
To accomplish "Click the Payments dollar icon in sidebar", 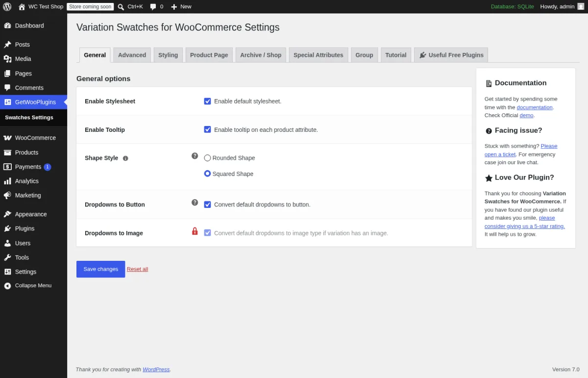I will pos(7,167).
